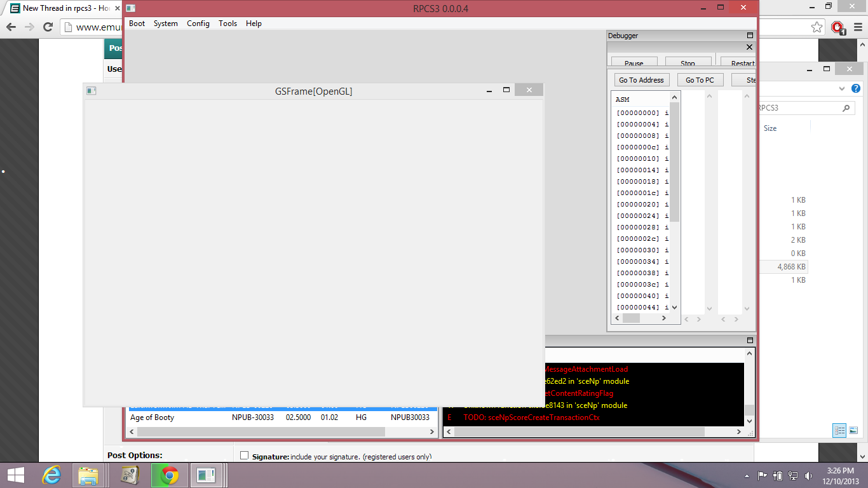Bookmark the page with the star icon

coord(817,27)
